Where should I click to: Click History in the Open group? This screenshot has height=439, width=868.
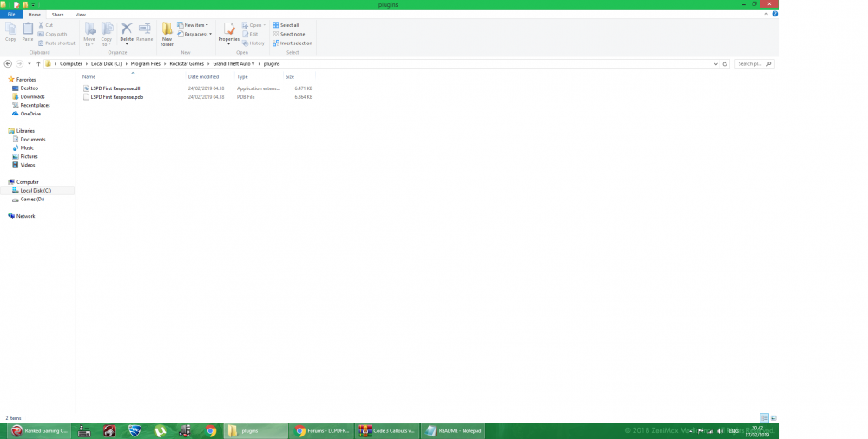(253, 43)
